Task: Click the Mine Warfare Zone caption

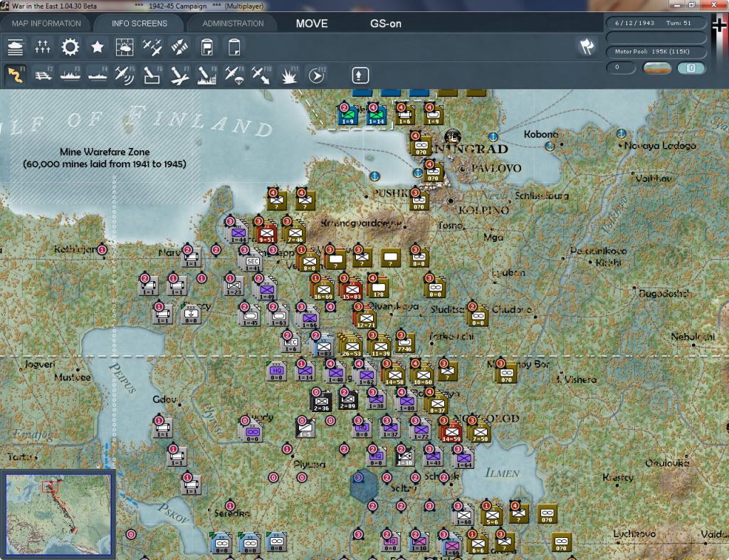Action: click(105, 157)
